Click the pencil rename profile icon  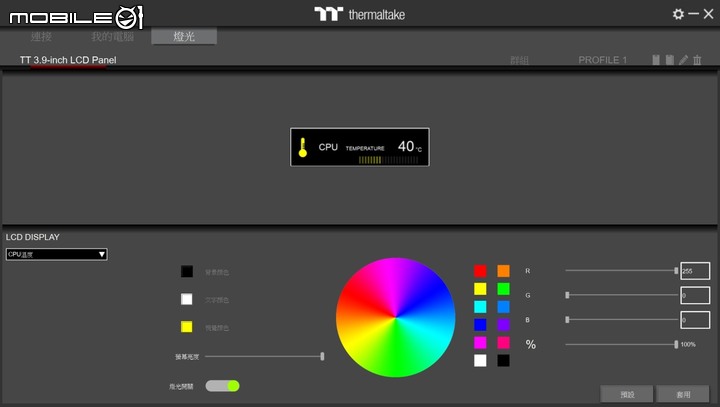(684, 60)
